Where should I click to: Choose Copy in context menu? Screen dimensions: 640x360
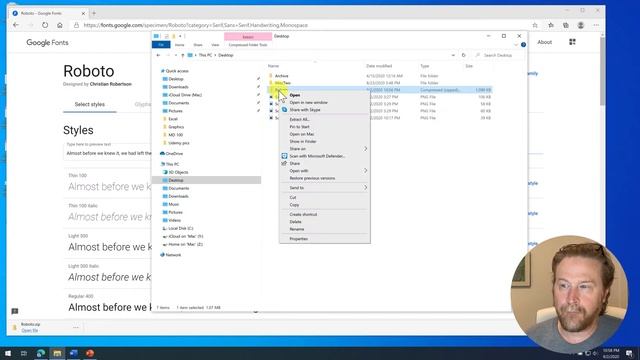[294, 205]
